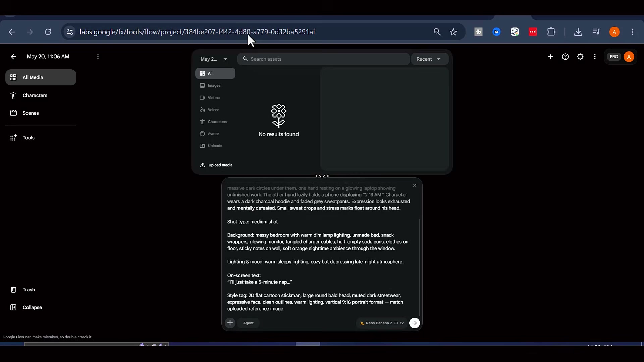This screenshot has width=644, height=362.
Task: Open browser Downloads
Action: 578,32
